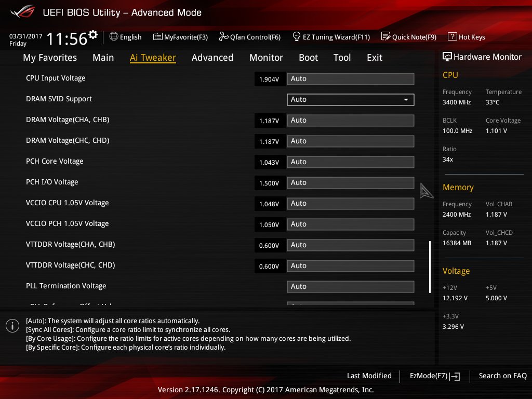
Task: Open the DRAM SVID Support dropdown
Action: pyautogui.click(x=351, y=99)
